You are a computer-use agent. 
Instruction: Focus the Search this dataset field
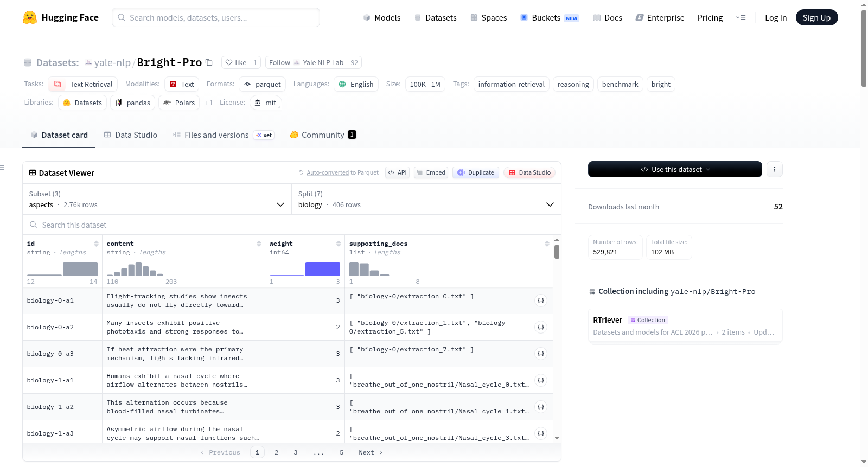292,225
